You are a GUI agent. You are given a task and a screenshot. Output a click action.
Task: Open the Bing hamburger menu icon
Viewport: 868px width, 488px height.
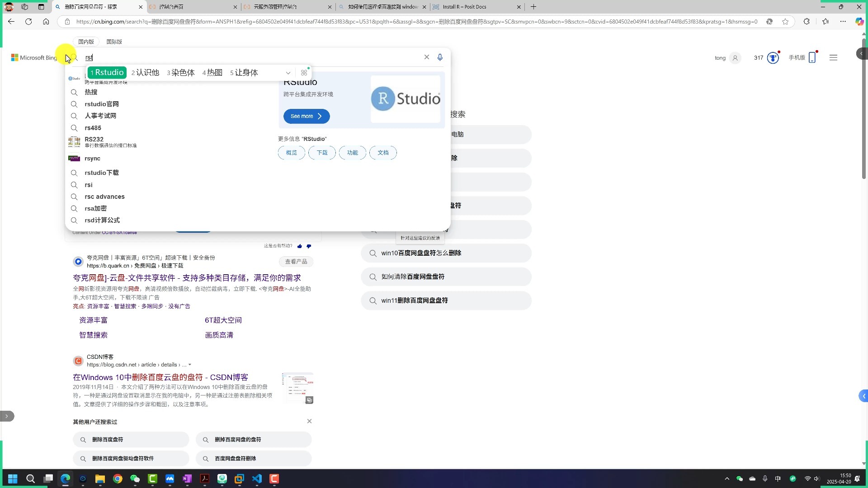[x=833, y=58]
